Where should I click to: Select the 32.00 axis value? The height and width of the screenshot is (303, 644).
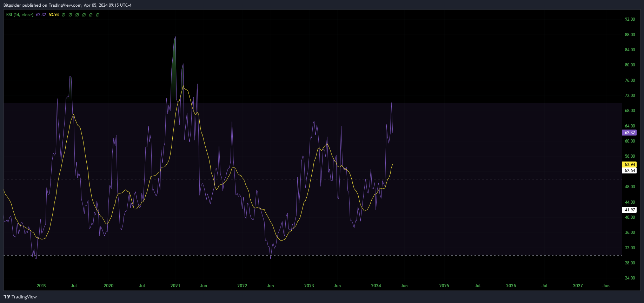630,248
